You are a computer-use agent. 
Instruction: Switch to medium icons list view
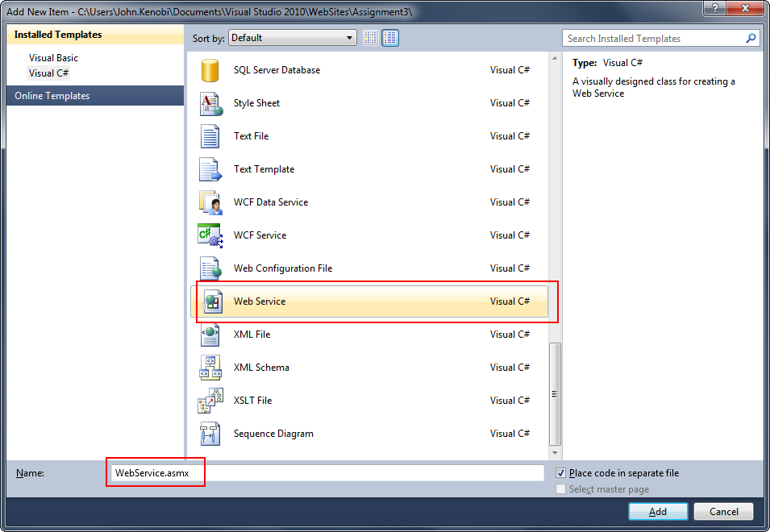390,38
